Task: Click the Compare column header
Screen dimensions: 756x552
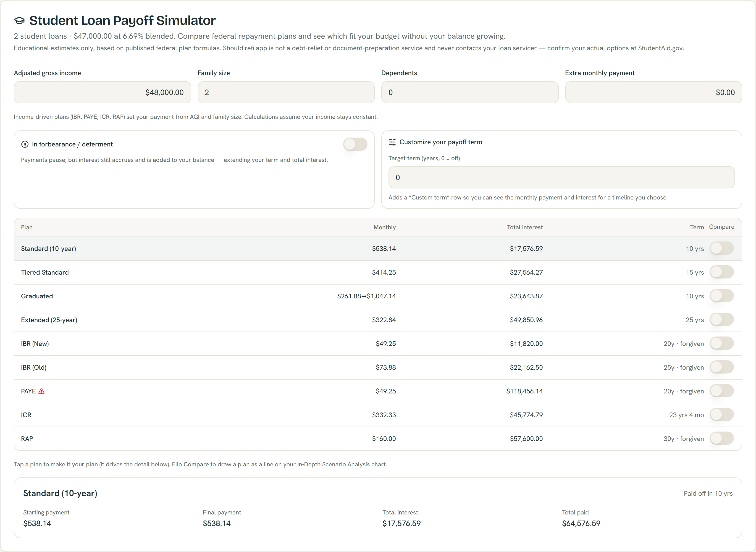Action: 721,227
